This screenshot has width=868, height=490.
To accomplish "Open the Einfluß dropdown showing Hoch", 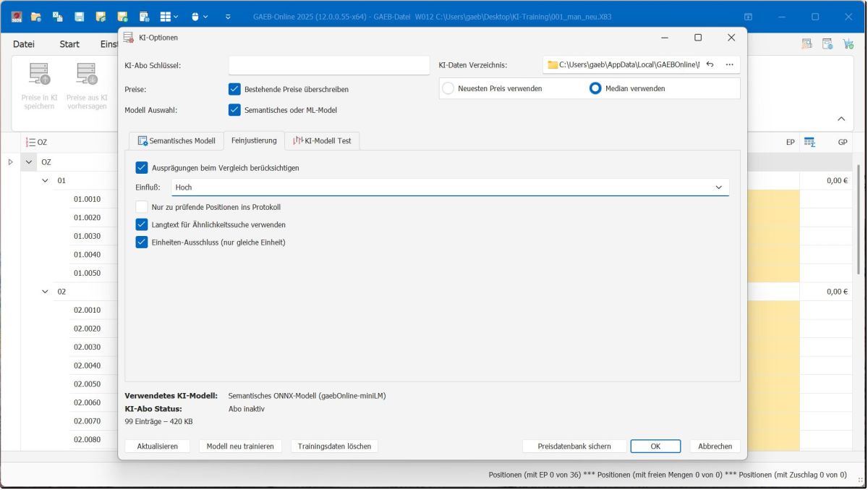I will [450, 187].
